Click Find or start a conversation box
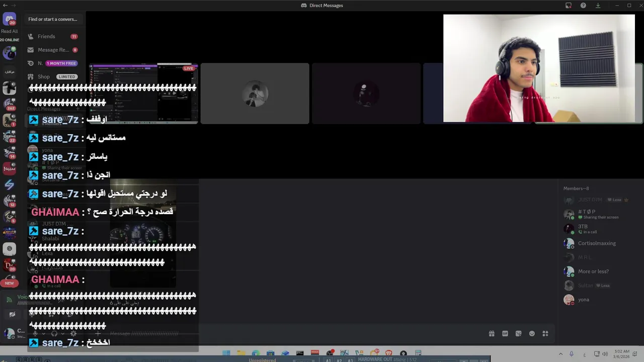Viewport: 644px width, 362px height. pyautogui.click(x=53, y=19)
